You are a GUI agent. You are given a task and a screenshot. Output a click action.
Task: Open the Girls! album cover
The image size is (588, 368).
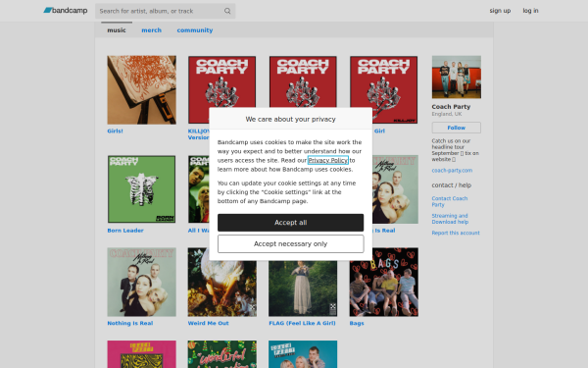click(142, 89)
